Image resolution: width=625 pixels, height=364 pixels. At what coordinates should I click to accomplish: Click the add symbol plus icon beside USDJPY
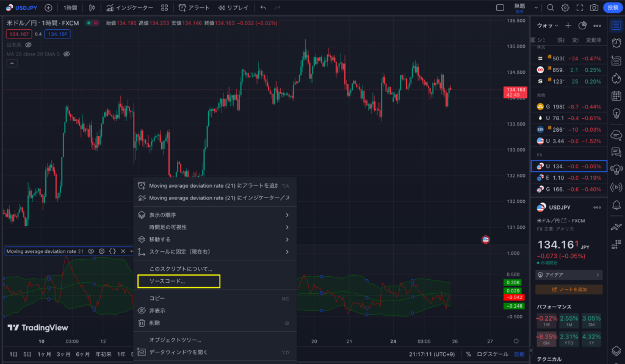point(48,7)
